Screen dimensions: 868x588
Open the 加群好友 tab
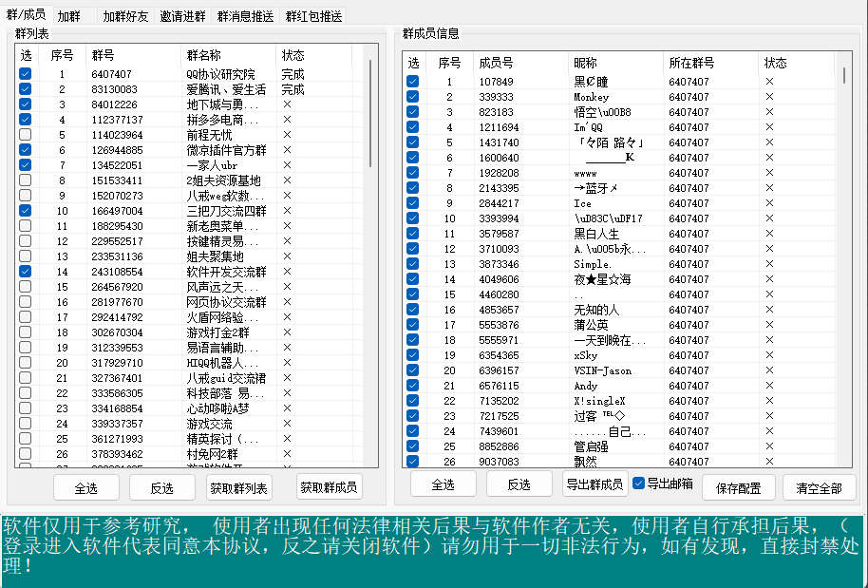coord(125,16)
